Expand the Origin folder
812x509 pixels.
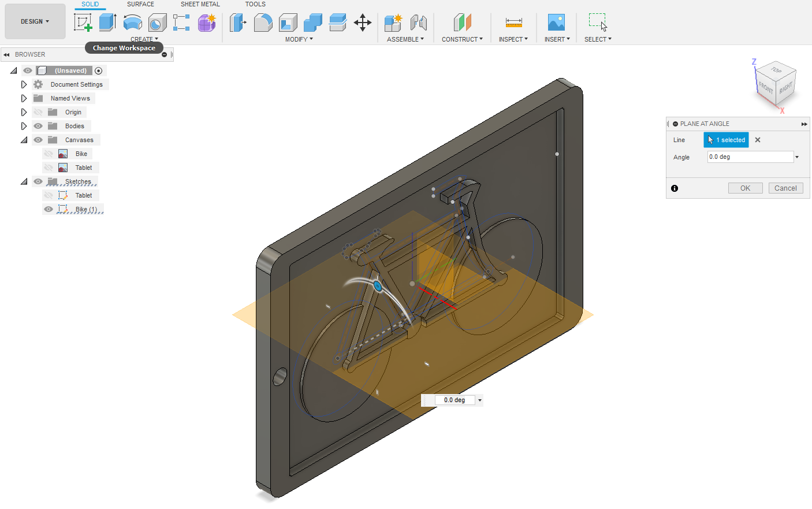(x=24, y=112)
